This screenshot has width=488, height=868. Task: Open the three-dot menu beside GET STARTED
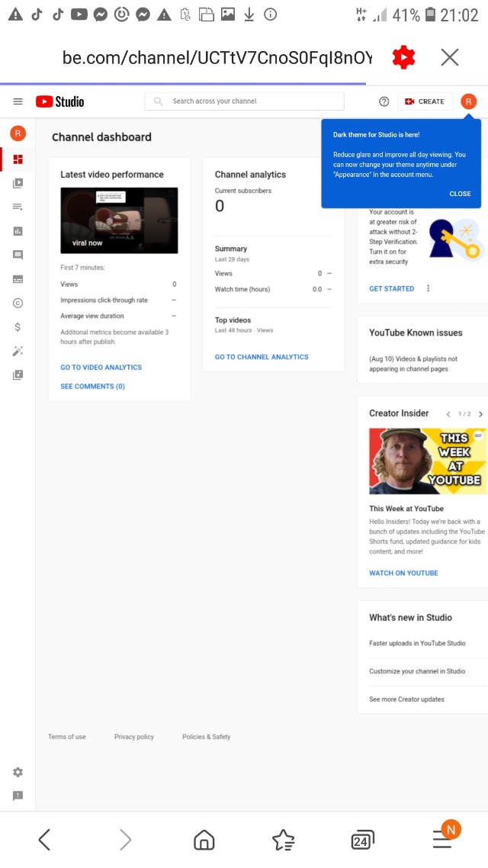click(x=428, y=288)
